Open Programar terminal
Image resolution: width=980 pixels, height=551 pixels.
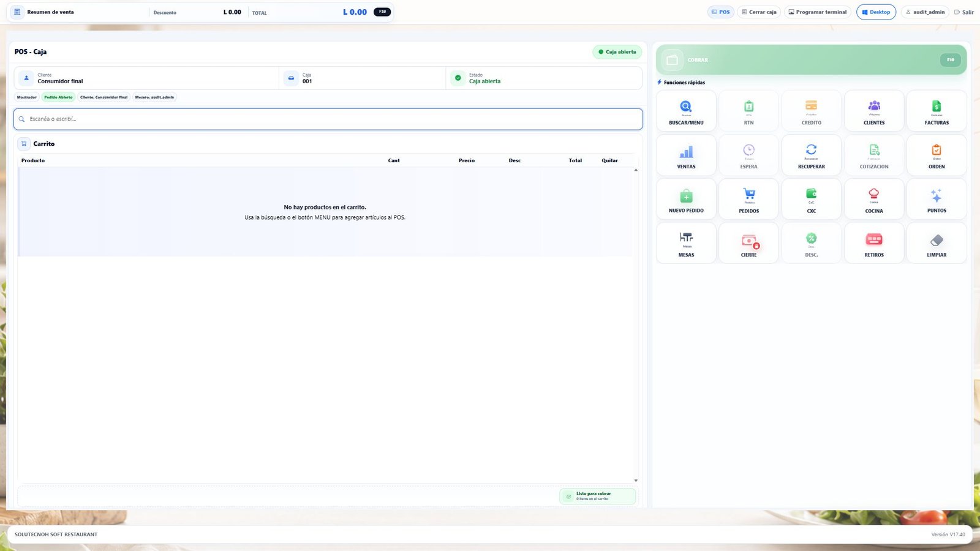tap(818, 12)
